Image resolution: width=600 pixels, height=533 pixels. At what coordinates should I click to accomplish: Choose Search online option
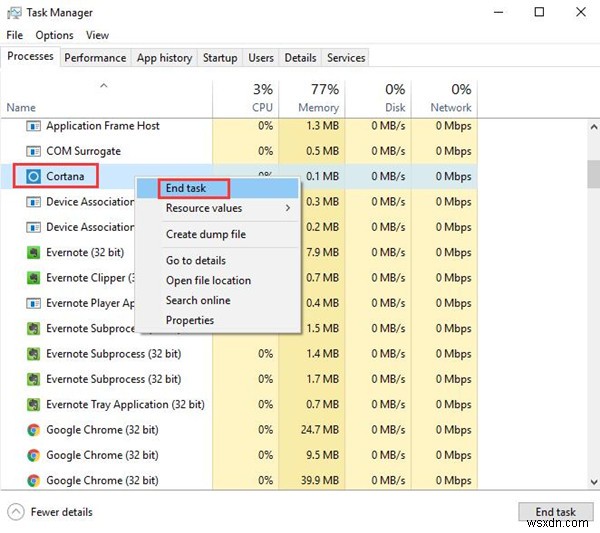pos(217,300)
